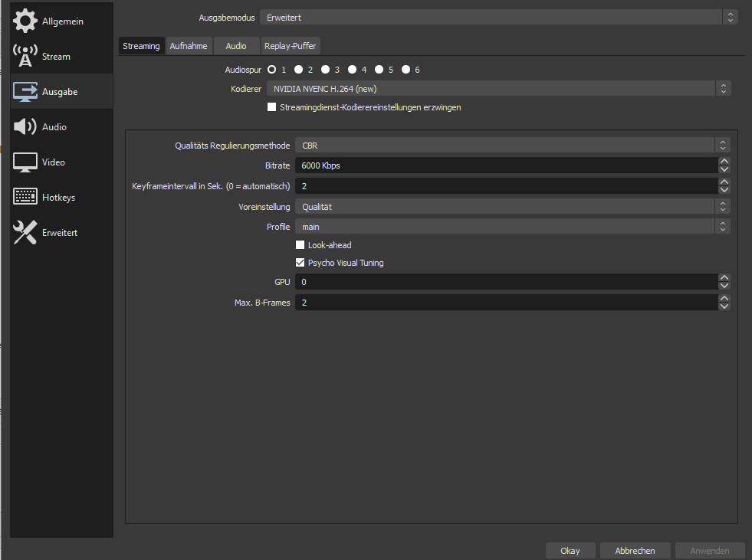Increase Bitrate with up arrow
The height and width of the screenshot is (560, 752).
(x=724, y=162)
